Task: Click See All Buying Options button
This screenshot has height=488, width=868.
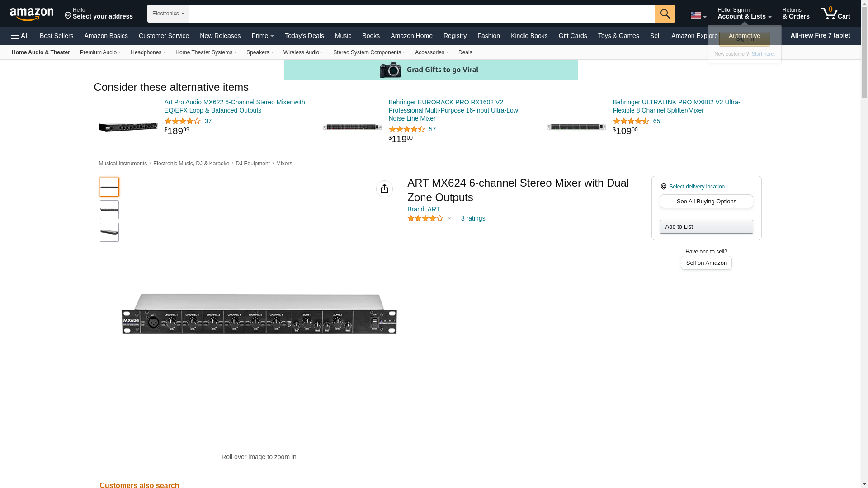Action: (706, 202)
